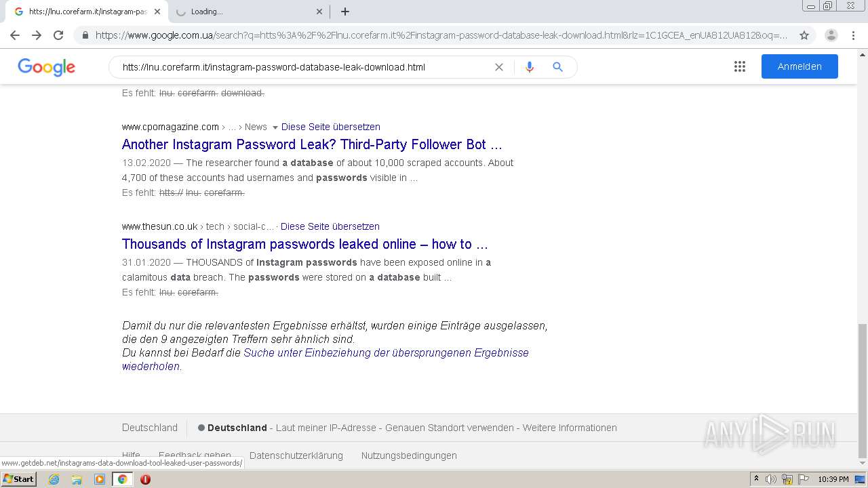868x488 pixels.
Task: Click the red Opera taskbar icon
Action: coord(145,479)
